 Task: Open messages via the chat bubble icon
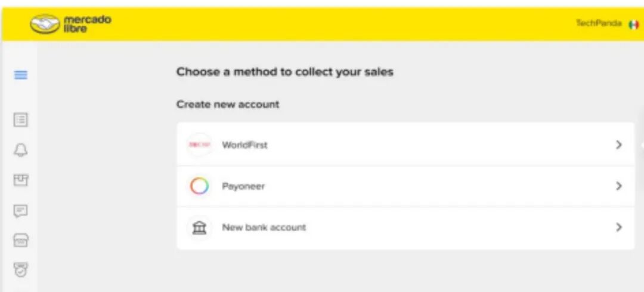(x=21, y=210)
